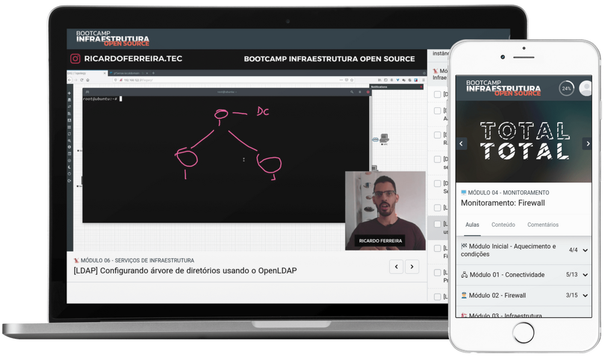This screenshot has height=364, width=614.
Task: Expand the Módulo 02 - Firewall chevron
Action: pos(586,295)
